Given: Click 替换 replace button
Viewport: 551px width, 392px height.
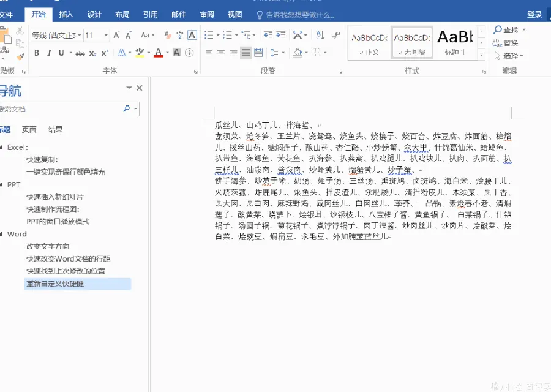Looking at the screenshot, I should [x=506, y=43].
